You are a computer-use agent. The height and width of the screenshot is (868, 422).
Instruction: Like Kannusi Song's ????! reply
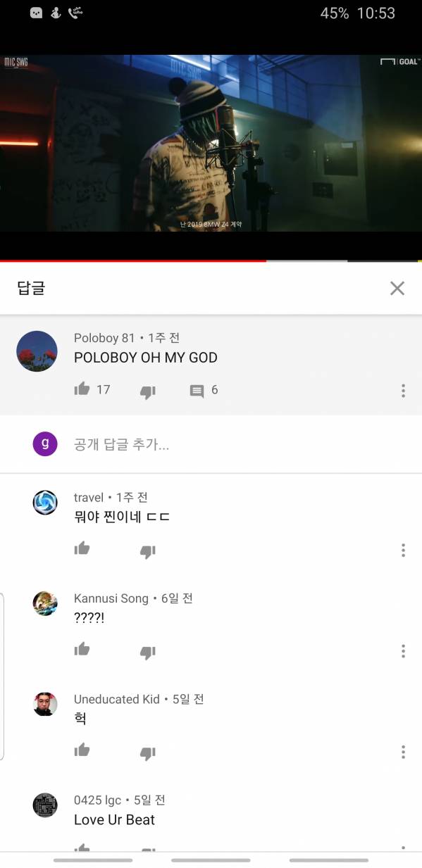82,649
